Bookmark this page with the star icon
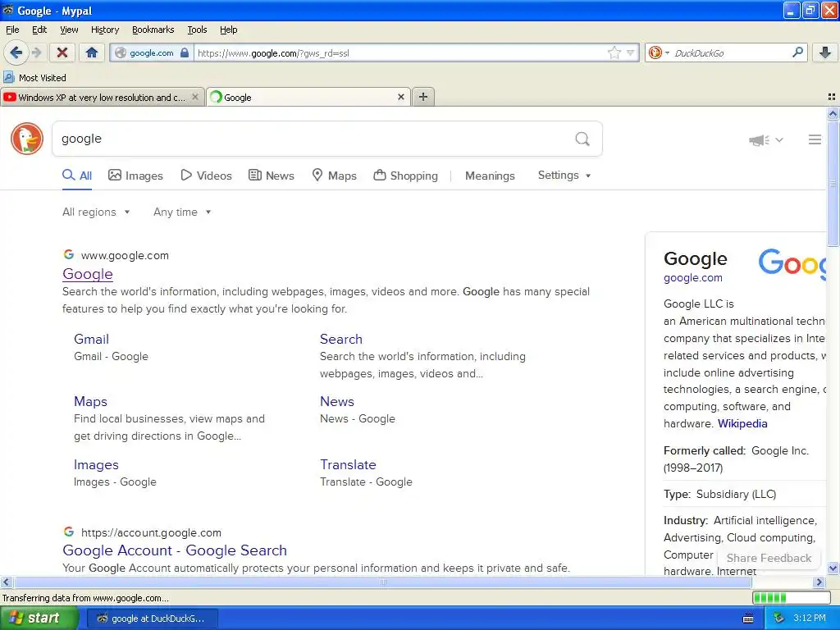 [614, 53]
